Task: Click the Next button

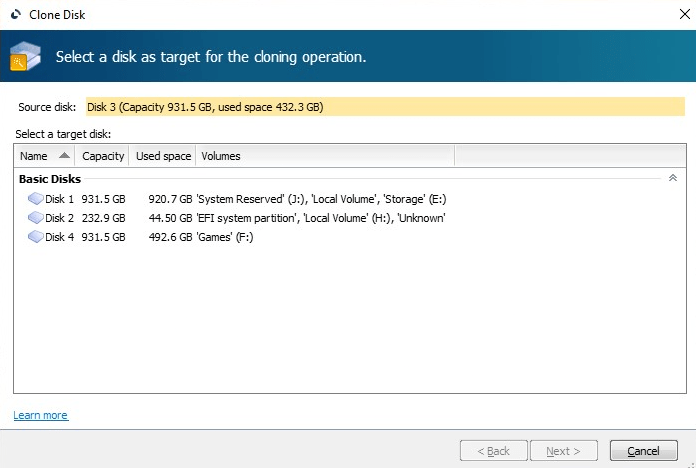Action: pyautogui.click(x=563, y=451)
